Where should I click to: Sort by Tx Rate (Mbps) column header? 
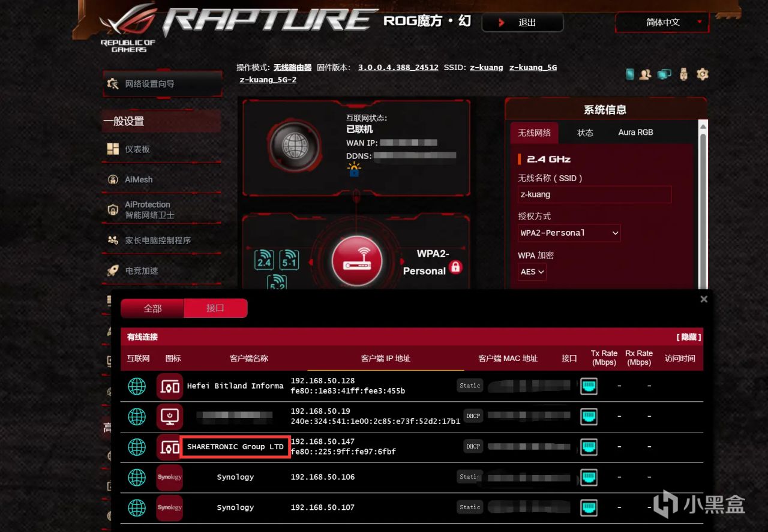point(604,358)
